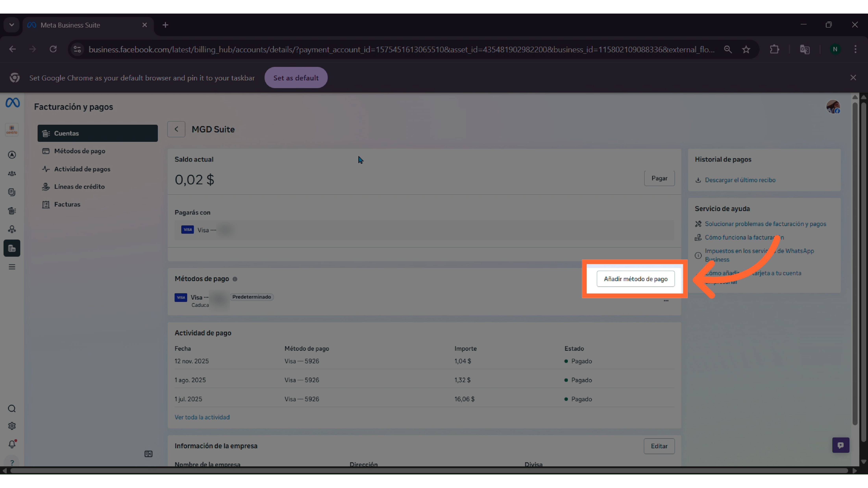Open the All tools hamburger menu
The image size is (868, 488).
coord(12,266)
